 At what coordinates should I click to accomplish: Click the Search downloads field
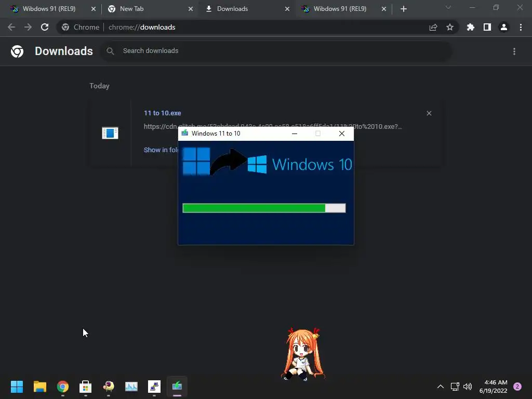276,51
